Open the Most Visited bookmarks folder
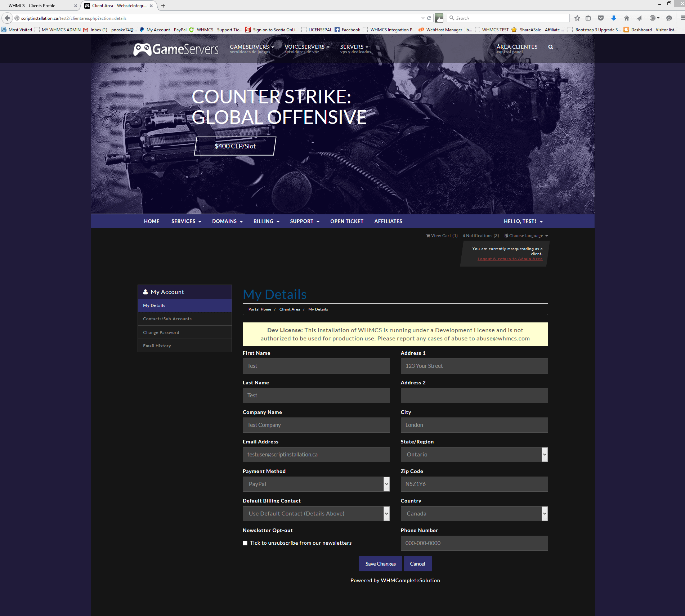The height and width of the screenshot is (616, 685). pyautogui.click(x=17, y=30)
